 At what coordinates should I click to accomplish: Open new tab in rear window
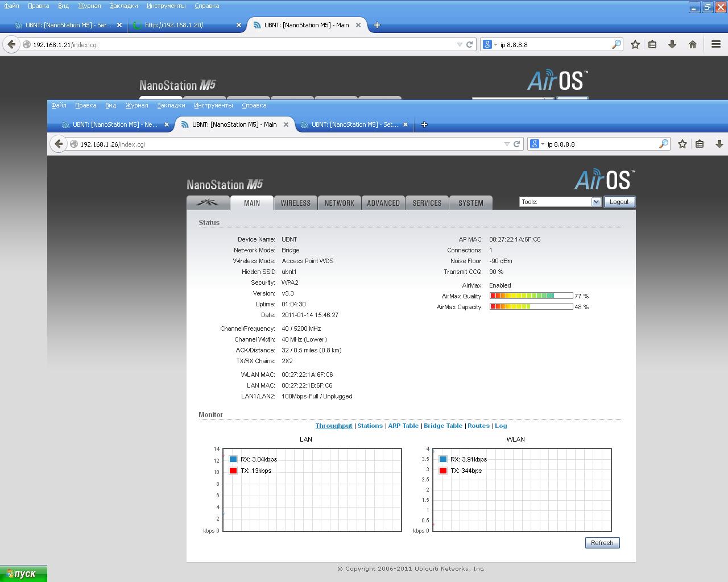click(x=377, y=25)
